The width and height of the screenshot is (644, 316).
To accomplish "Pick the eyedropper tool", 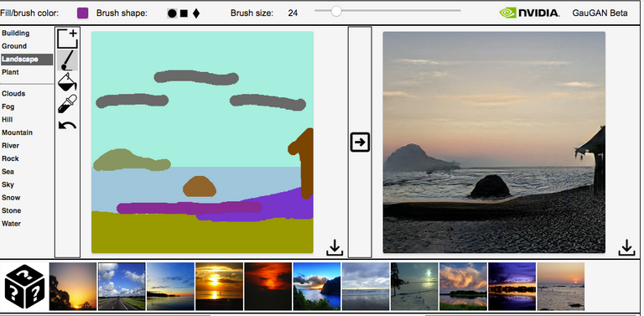I will pos(67,103).
